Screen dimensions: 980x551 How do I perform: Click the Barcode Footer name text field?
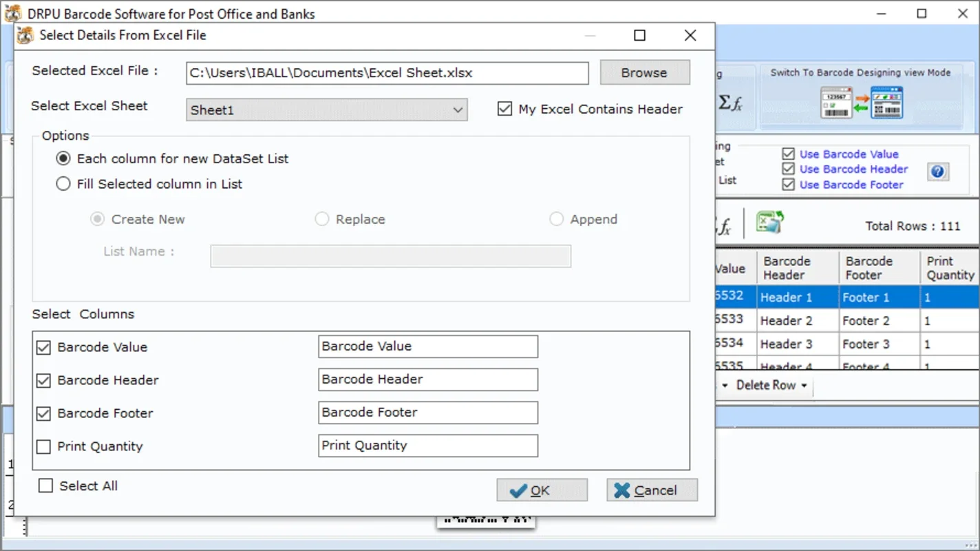[428, 413]
